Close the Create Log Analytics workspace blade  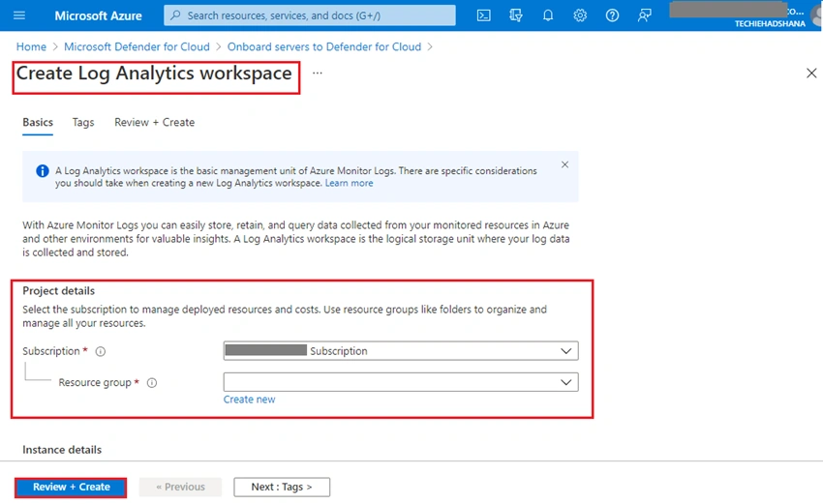click(x=811, y=73)
